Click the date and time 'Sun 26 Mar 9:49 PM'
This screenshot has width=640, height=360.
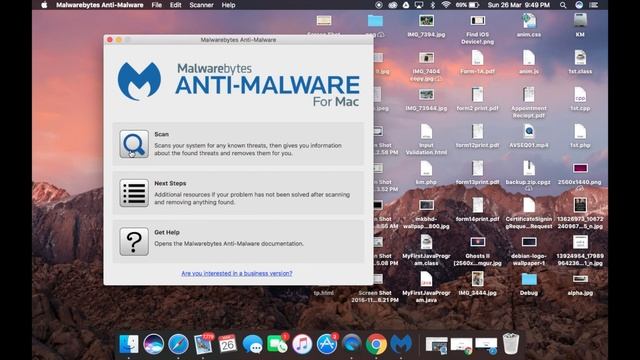click(519, 5)
